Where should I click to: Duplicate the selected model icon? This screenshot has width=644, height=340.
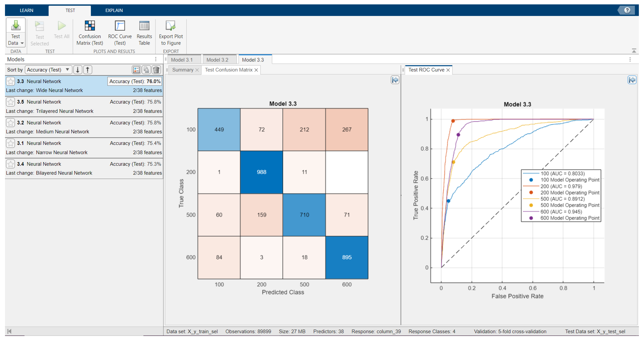click(x=146, y=70)
